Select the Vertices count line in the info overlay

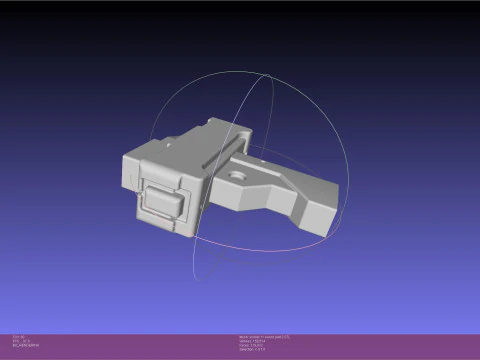coord(252,341)
